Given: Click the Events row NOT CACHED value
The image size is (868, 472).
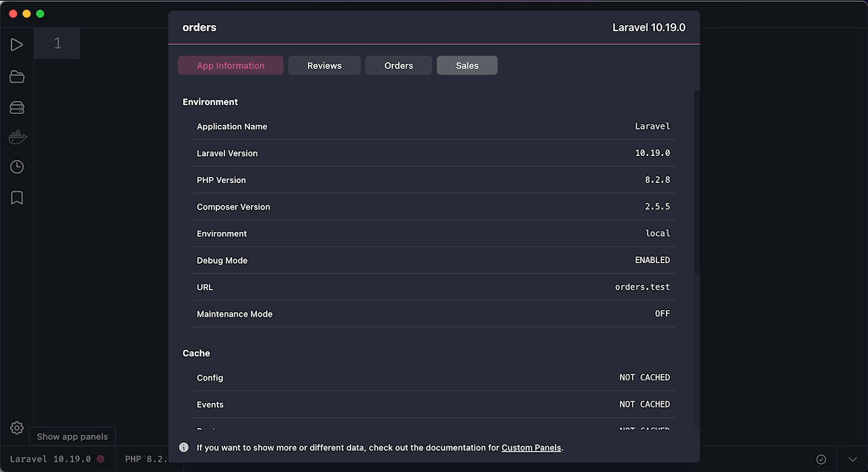Looking at the screenshot, I should 644,404.
